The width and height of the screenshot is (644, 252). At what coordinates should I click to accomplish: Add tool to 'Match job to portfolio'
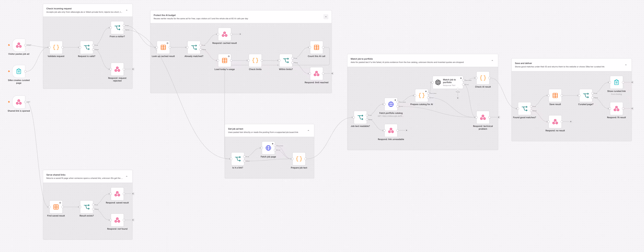click(x=458, y=98)
